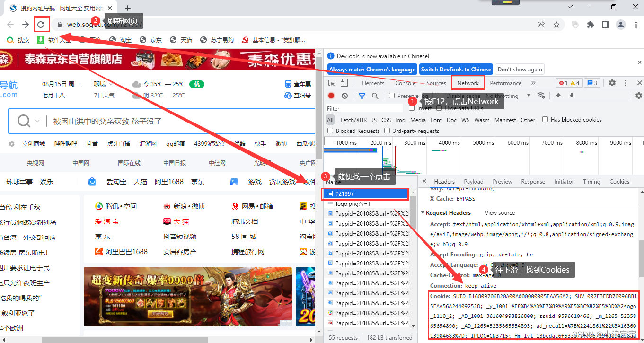The width and height of the screenshot is (644, 343).
Task: Open the 淘宝 bookmark in bookmarks bar
Action: click(121, 40)
